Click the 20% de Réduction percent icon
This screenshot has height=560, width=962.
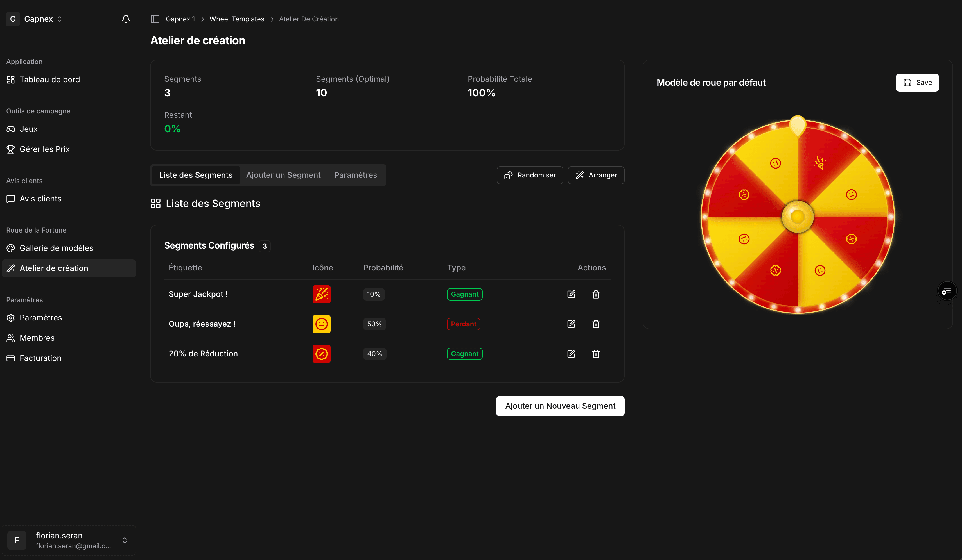tap(321, 354)
